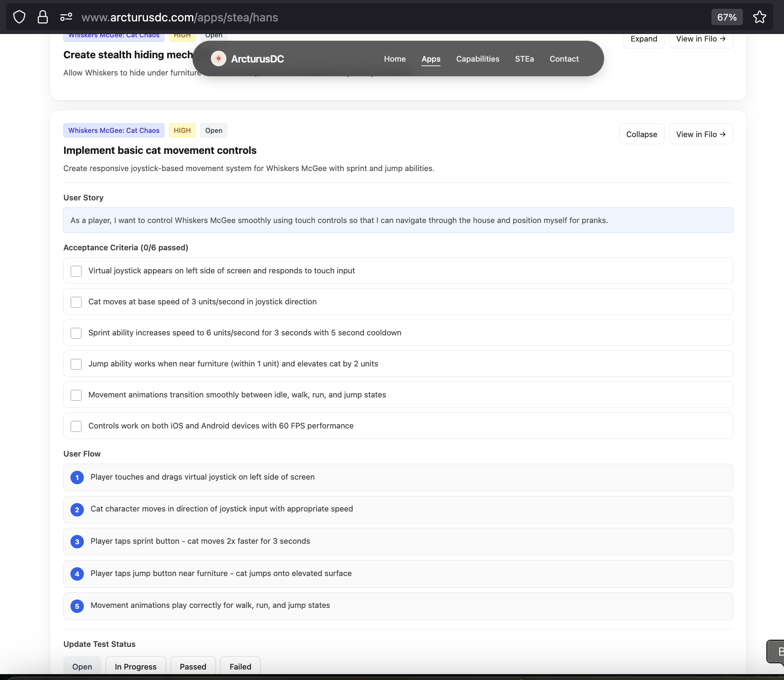Image resolution: width=784 pixels, height=680 pixels.
Task: Set test status to Passed
Action: click(193, 666)
